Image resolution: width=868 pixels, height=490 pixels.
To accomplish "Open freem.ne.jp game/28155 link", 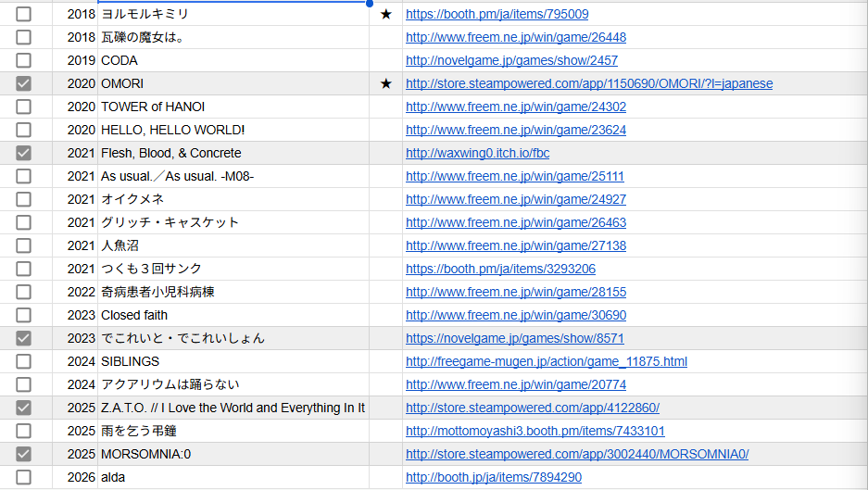I will pyautogui.click(x=516, y=293).
